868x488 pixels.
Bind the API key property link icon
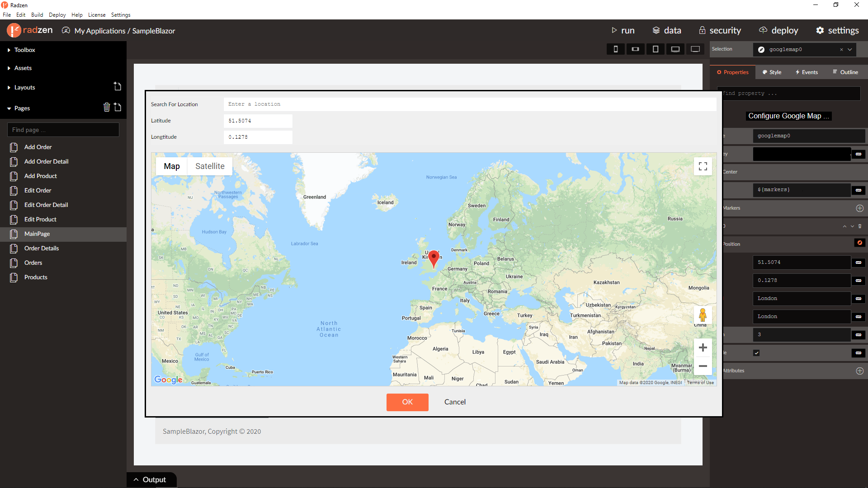[x=859, y=154]
